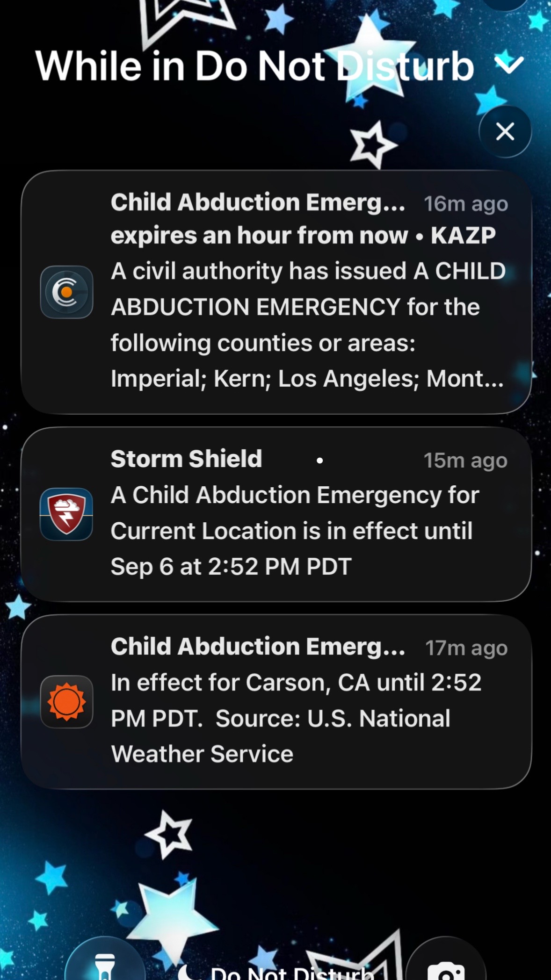The image size is (551, 980).
Task: Open the Storm Shield notification card
Action: (276, 514)
